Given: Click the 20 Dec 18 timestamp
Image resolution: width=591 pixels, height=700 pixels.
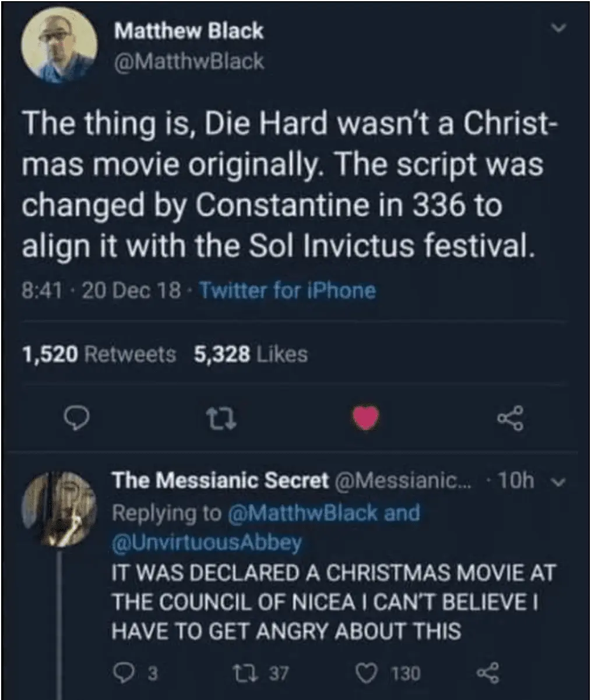Looking at the screenshot, I should point(131,290).
